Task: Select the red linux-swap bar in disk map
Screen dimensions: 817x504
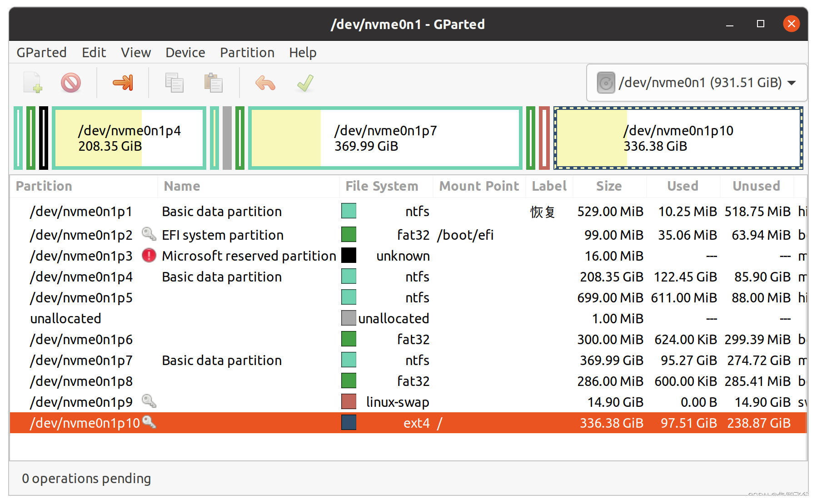Action: 544,138
